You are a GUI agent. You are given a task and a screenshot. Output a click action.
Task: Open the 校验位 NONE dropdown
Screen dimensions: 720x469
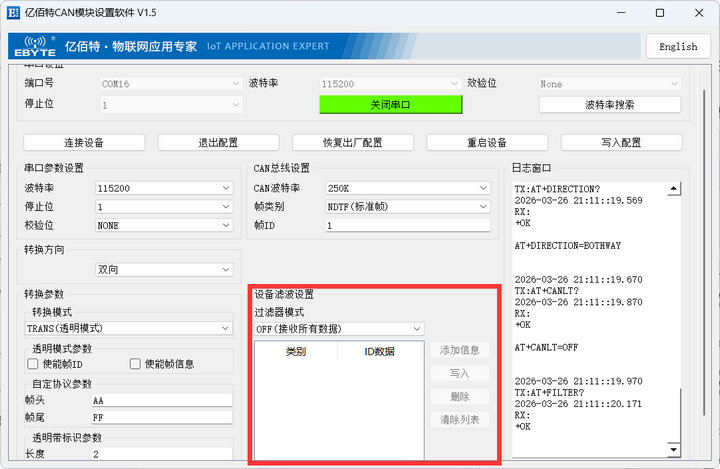point(164,225)
